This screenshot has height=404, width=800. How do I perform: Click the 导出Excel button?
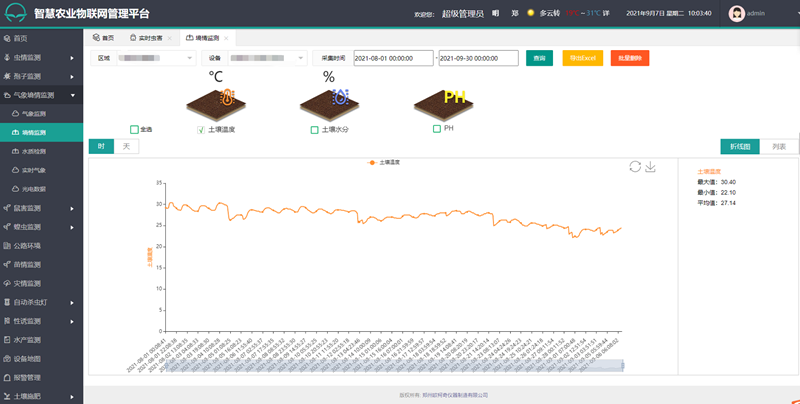coord(583,58)
